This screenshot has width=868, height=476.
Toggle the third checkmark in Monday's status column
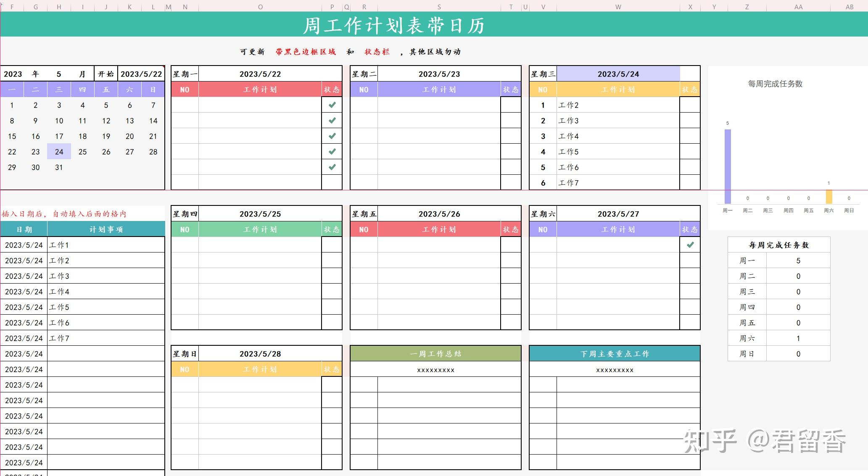point(332,136)
